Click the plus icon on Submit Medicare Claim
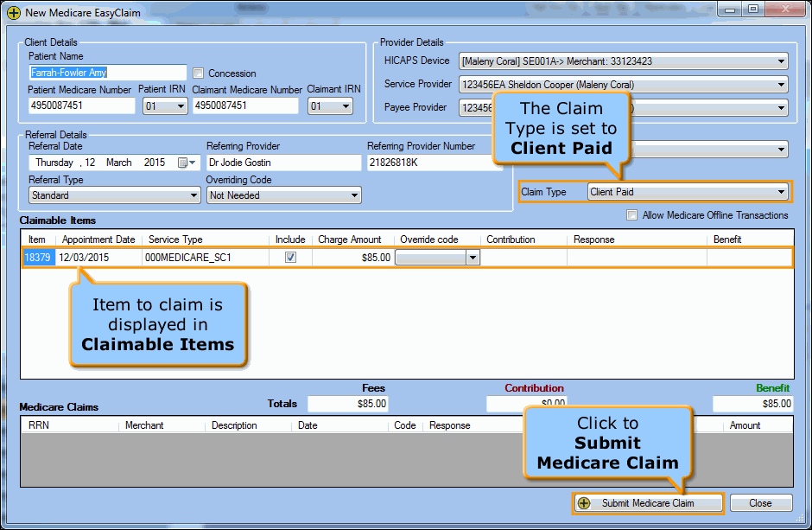This screenshot has width=812, height=530. click(x=587, y=502)
